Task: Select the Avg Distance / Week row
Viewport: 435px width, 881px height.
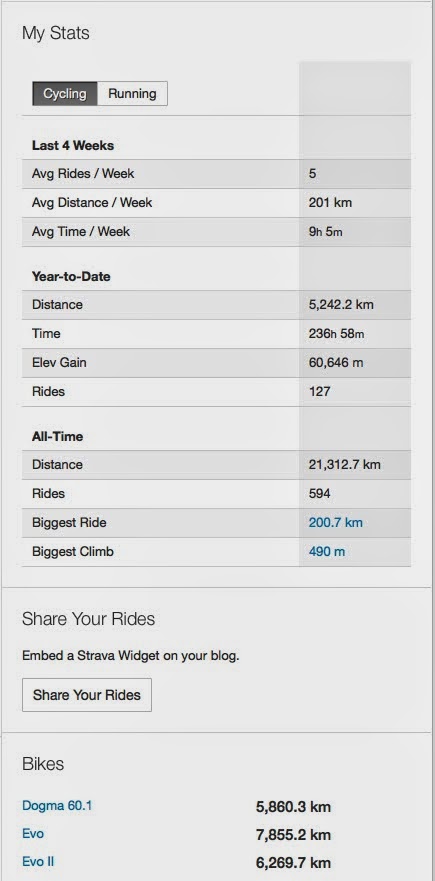Action: coord(216,203)
